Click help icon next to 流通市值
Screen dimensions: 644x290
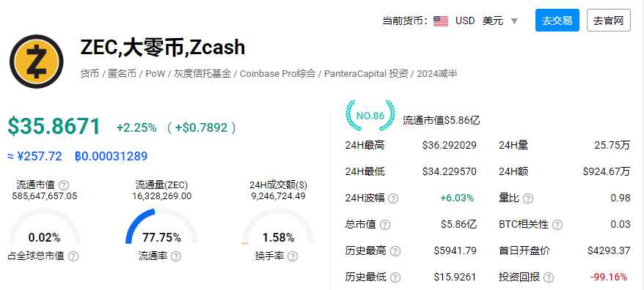click(x=64, y=185)
